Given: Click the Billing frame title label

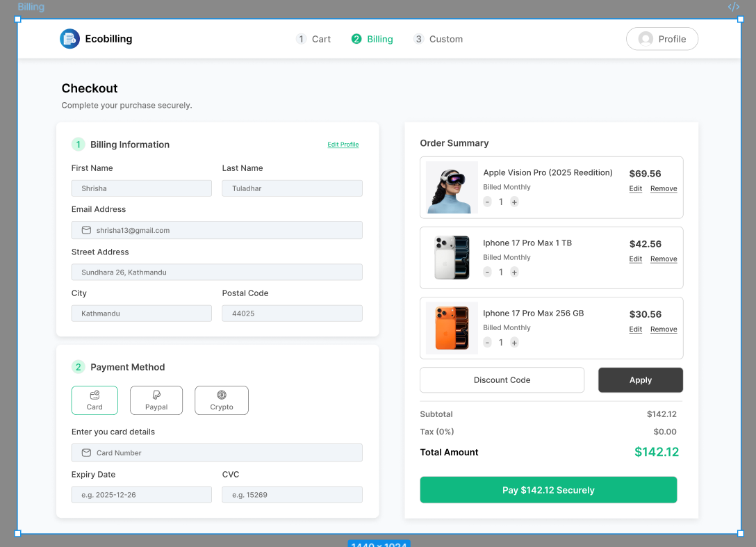Looking at the screenshot, I should pos(31,7).
